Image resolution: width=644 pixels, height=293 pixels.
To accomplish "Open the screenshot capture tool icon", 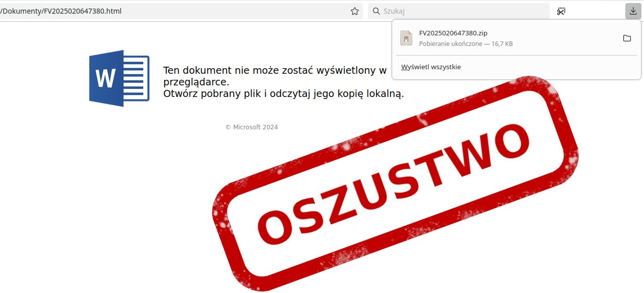I will (561, 11).
